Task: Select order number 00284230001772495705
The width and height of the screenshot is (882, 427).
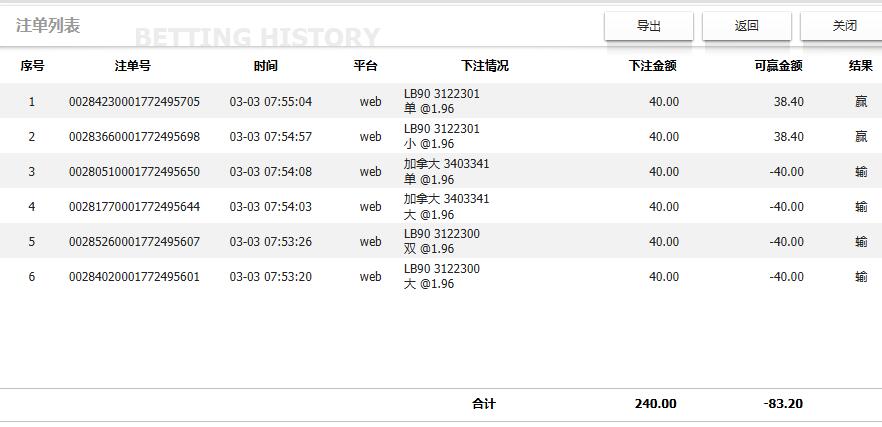Action: point(134,102)
